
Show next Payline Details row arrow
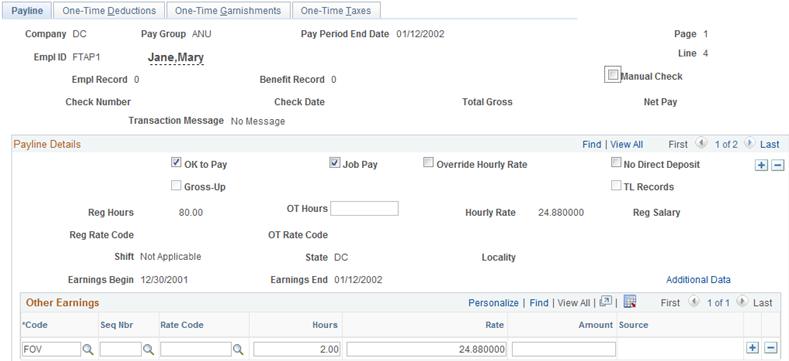click(x=749, y=143)
